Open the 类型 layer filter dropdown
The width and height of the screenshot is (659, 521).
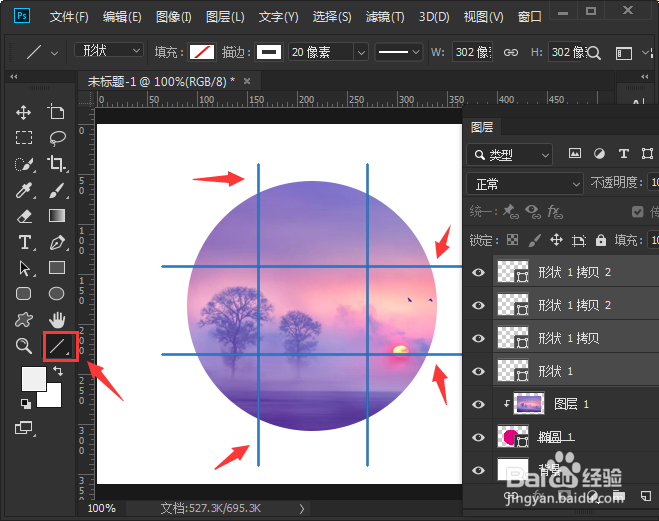(x=509, y=155)
